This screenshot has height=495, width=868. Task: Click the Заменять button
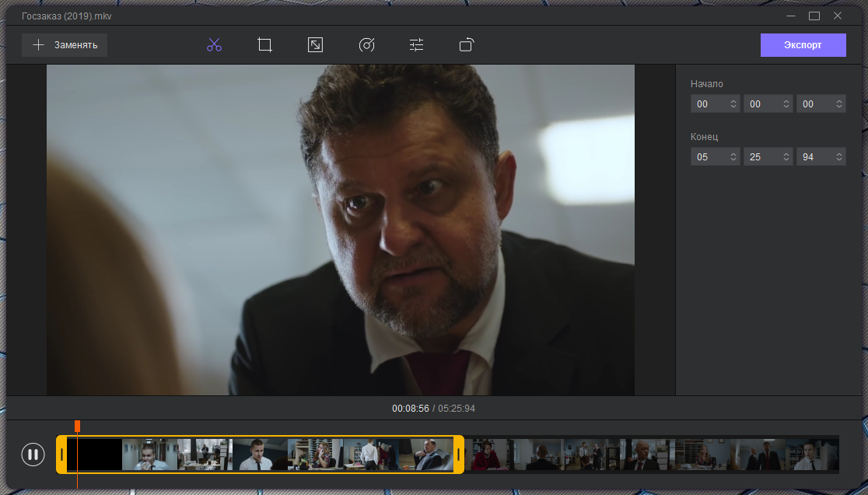tap(65, 45)
